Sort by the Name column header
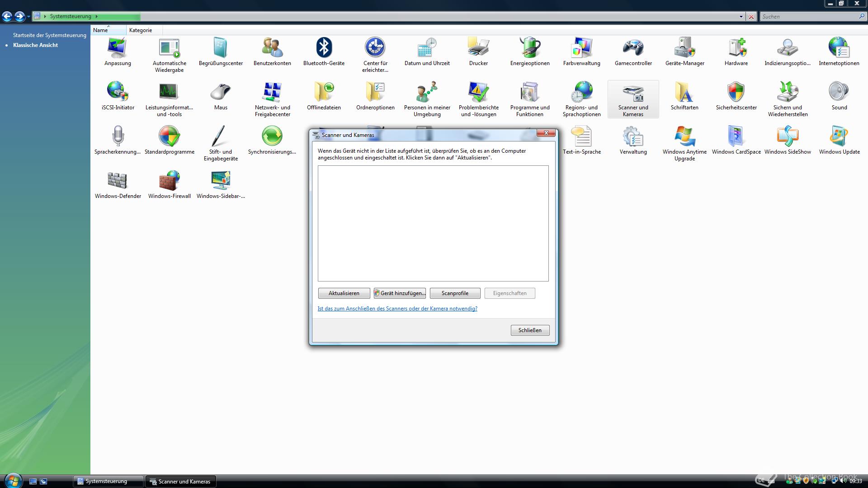Viewport: 868px width, 488px height. pos(100,30)
